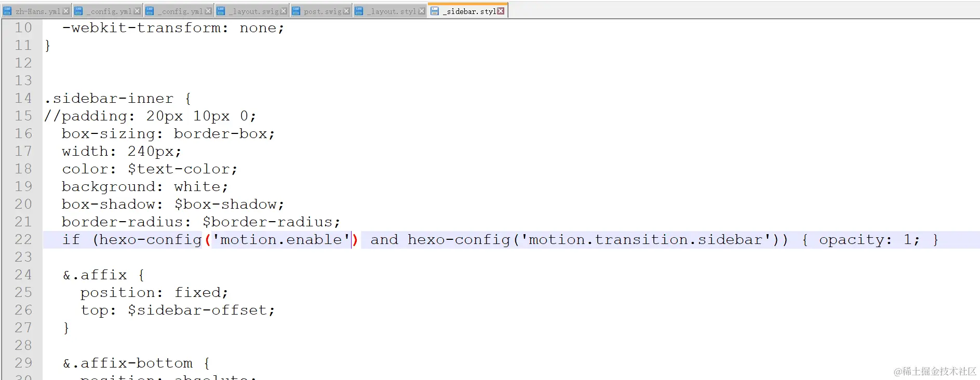This screenshot has width=980, height=380.
Task: Switch to the zh-Hans.yml tab
Action: point(36,11)
